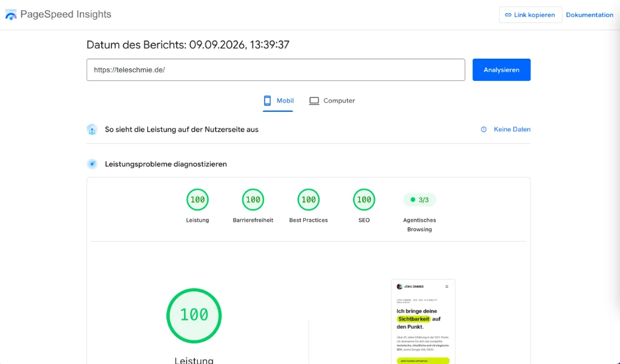620x364 pixels.
Task: Switch to the Mobil tab
Action: (x=278, y=101)
